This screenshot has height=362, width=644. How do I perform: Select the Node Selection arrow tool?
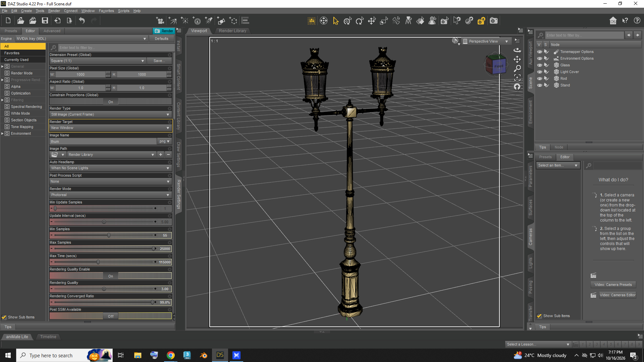point(335,21)
